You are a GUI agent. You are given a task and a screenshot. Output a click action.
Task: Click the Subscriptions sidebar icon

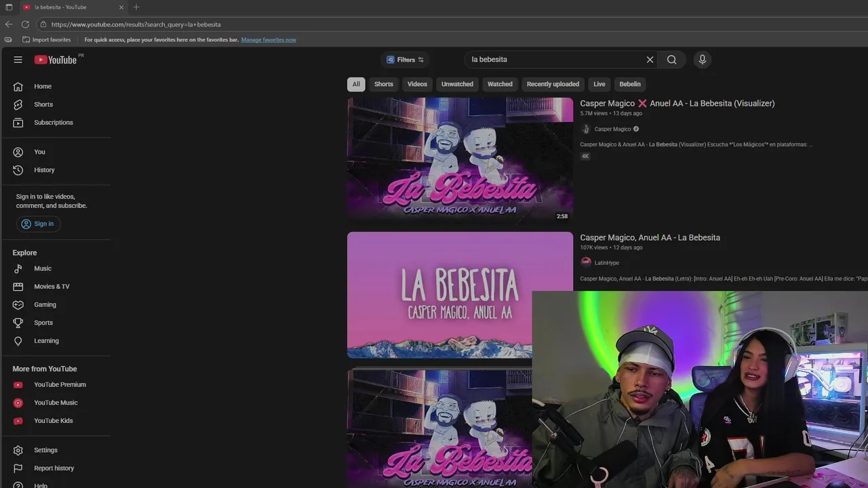[x=18, y=123]
